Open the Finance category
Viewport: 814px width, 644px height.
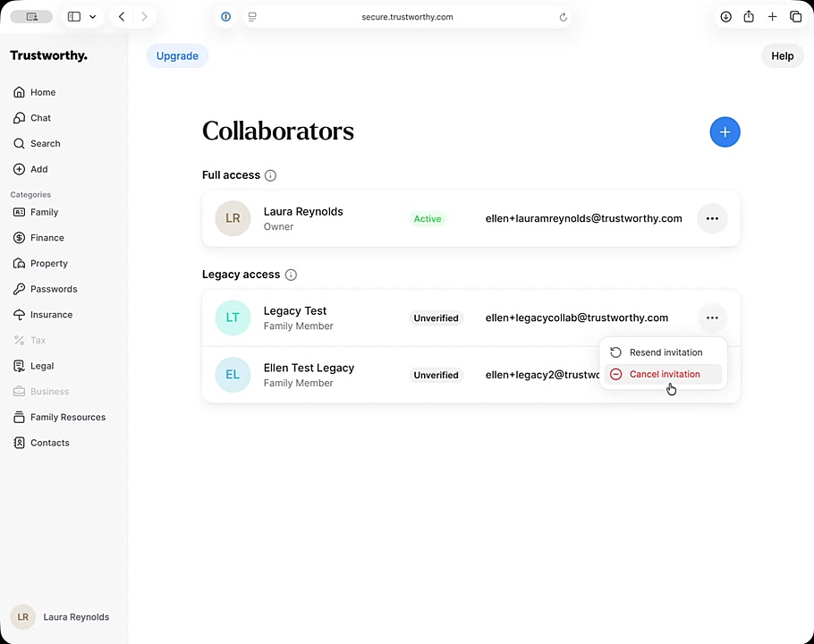(x=47, y=238)
